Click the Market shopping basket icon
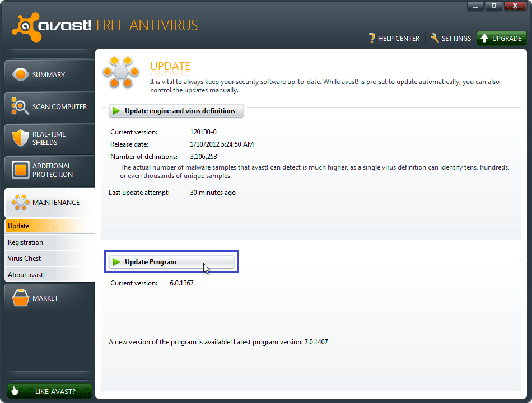The width and height of the screenshot is (532, 403). pos(20,298)
